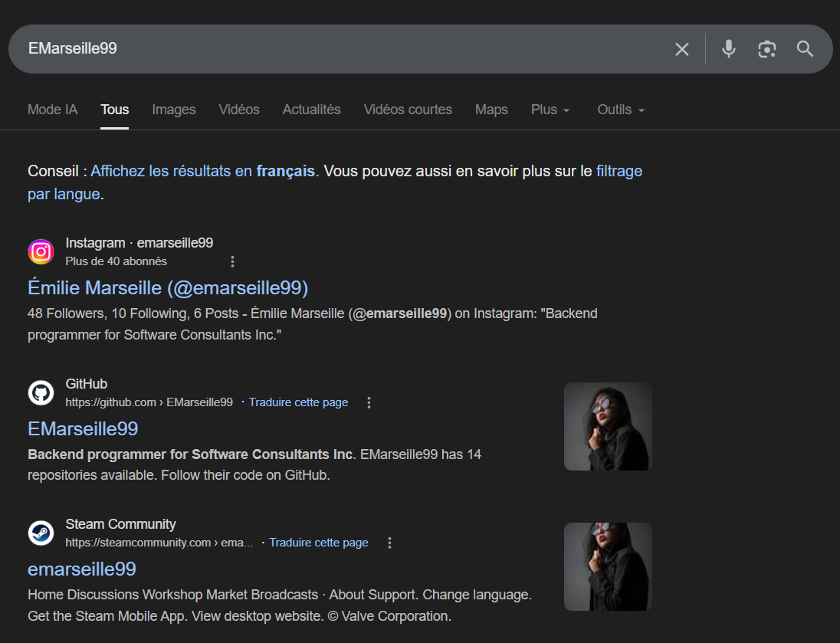Open the emarseille99 Steam result title
840x643 pixels.
82,569
